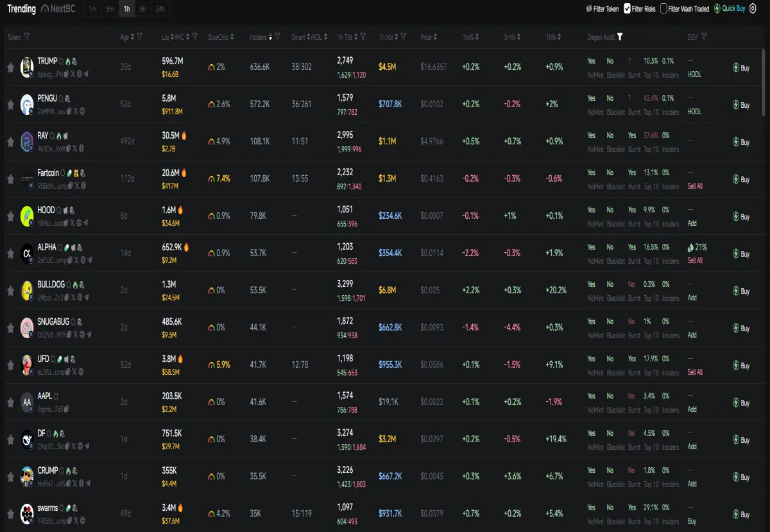Click the BULLDOG token search icon

69,285
